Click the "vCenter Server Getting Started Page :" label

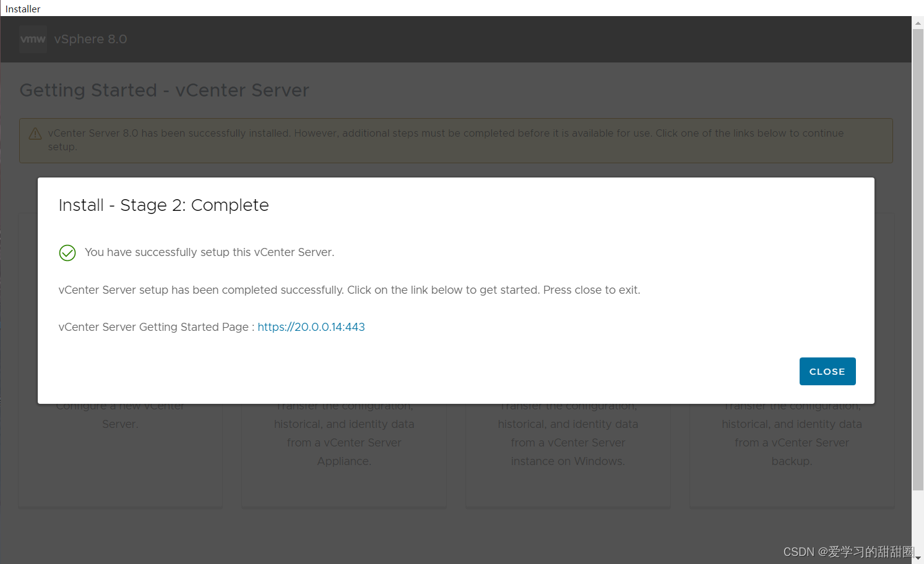coord(157,327)
